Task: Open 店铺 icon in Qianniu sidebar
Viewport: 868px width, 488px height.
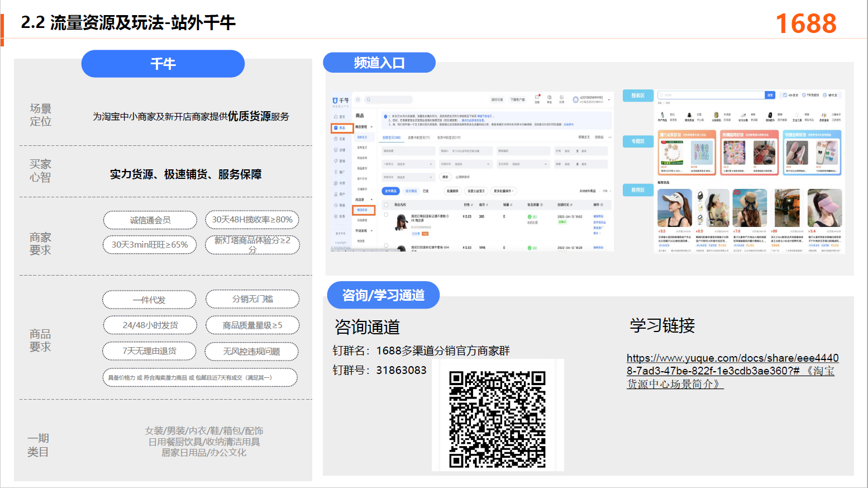Action: tap(336, 150)
